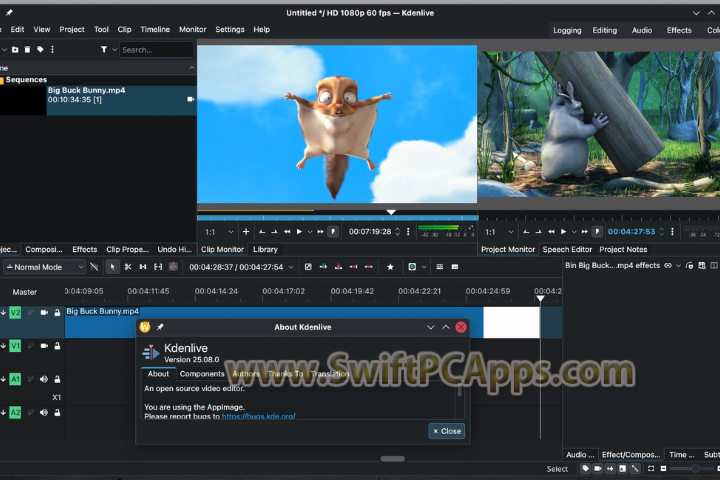Play the clip in Clip Monitor
The height and width of the screenshot is (480, 720).
click(299, 232)
